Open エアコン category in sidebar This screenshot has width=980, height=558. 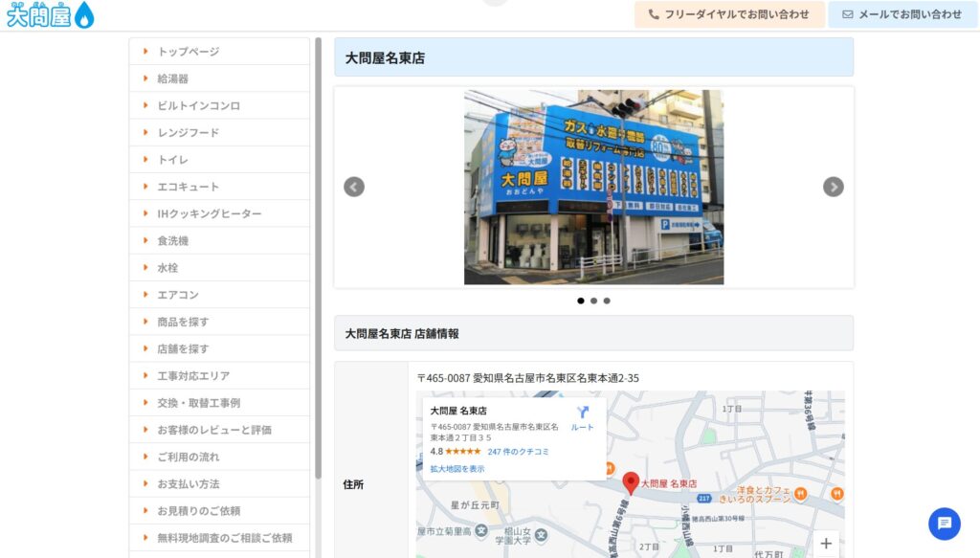click(219, 294)
